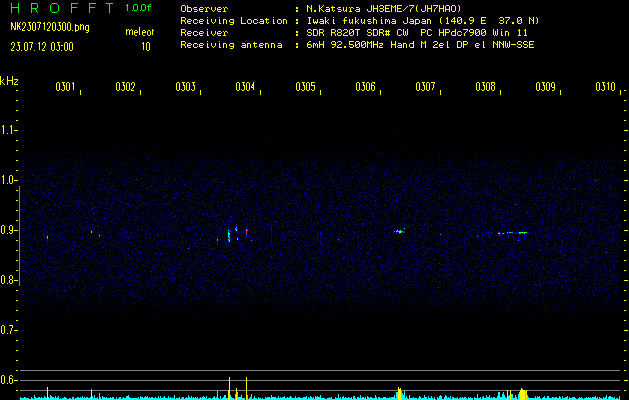629x400 pixels.
Task: Select the 0304 time marker
Action: click(x=245, y=88)
